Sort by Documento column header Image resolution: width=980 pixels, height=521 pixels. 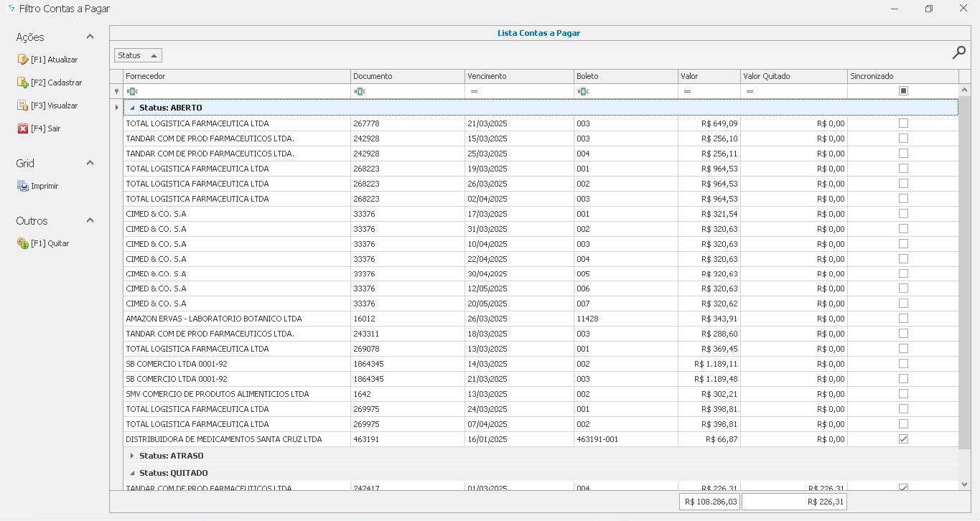(408, 76)
